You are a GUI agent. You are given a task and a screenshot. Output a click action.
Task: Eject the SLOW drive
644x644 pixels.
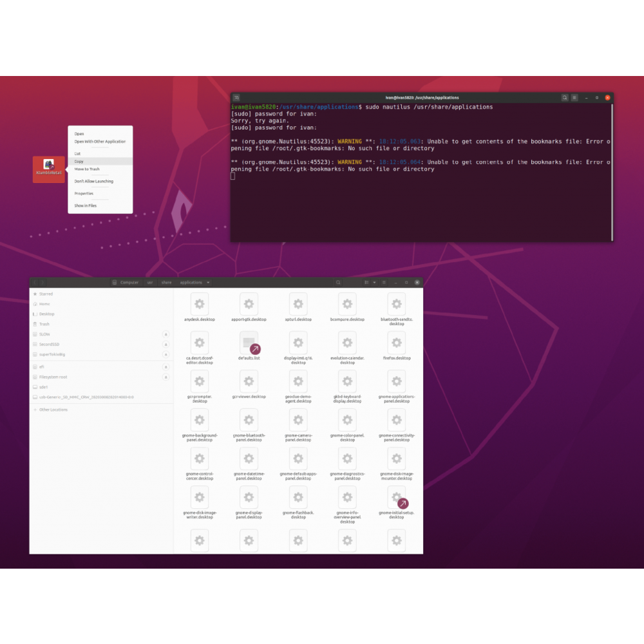166,334
